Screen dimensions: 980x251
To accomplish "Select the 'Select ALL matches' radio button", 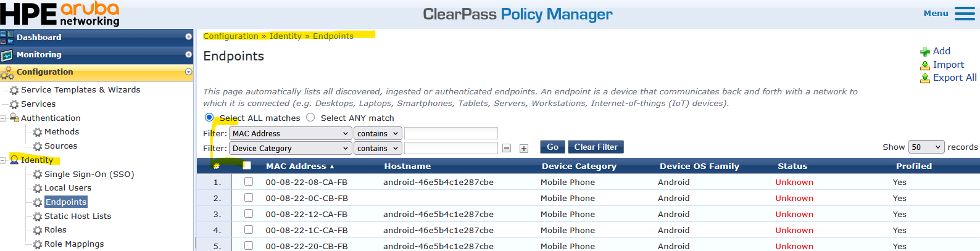I will coord(209,117).
